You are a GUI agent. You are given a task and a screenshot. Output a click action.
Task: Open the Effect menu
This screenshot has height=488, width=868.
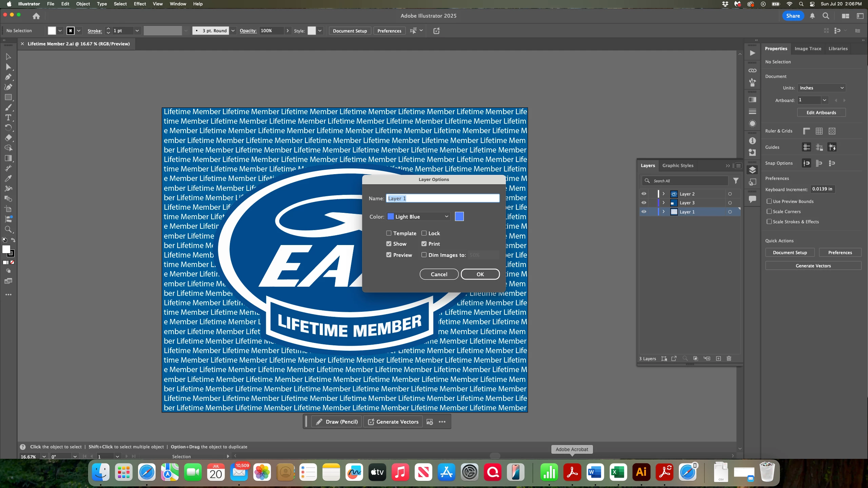(x=140, y=4)
